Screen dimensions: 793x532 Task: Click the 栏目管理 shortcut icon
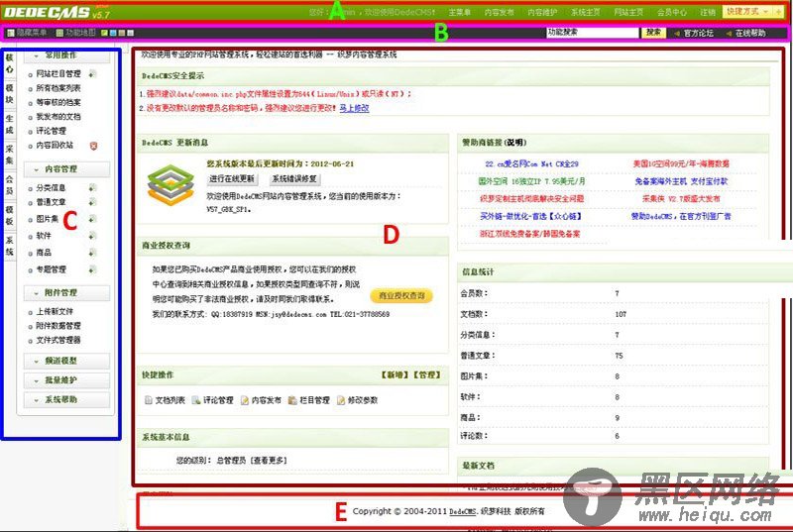[292, 400]
